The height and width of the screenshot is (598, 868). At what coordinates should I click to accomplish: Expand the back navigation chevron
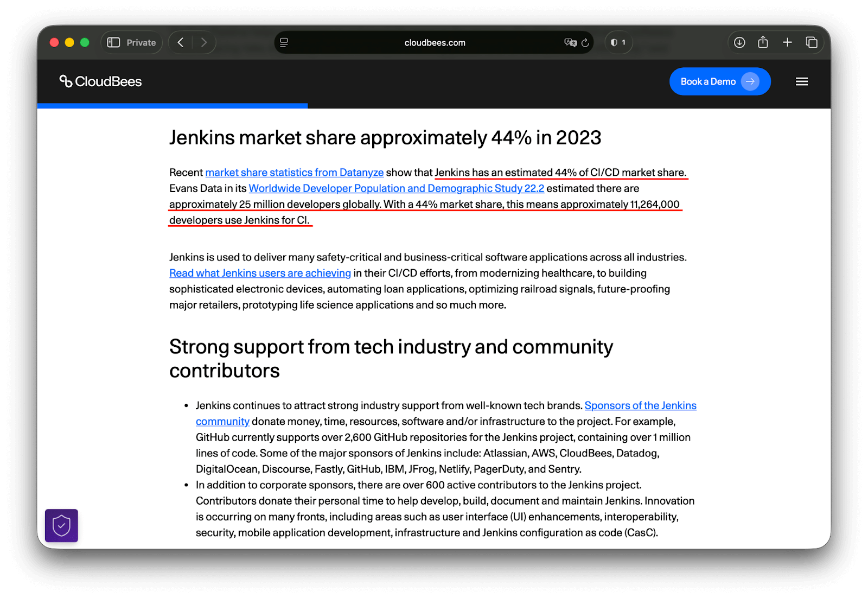[x=181, y=42]
